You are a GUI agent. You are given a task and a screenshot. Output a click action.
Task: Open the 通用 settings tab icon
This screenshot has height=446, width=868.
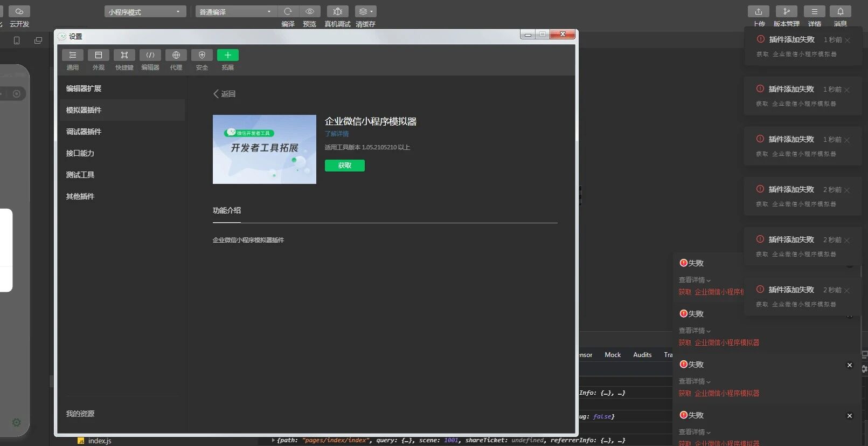pos(73,55)
